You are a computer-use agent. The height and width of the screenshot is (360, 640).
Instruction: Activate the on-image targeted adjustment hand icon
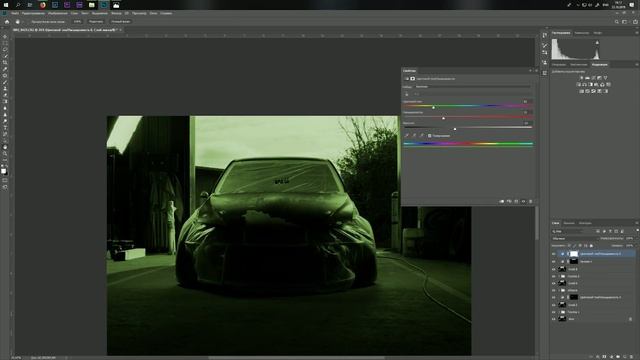pos(407,94)
